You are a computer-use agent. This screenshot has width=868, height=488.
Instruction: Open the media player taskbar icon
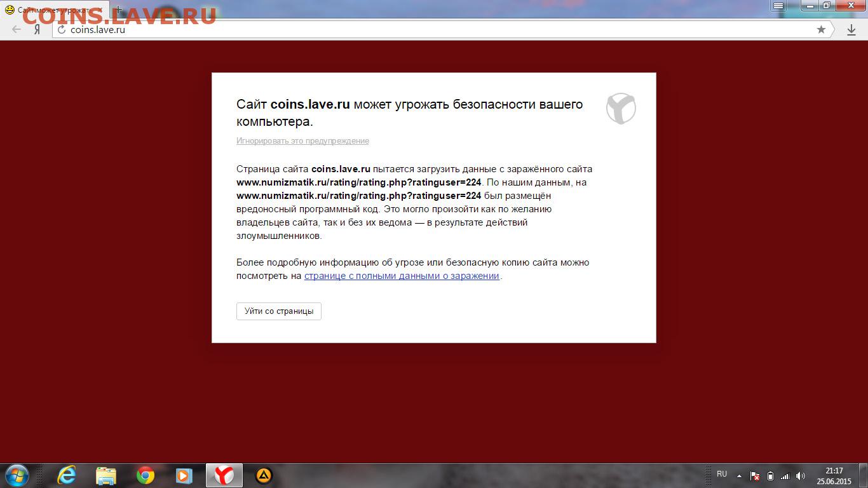(184, 475)
